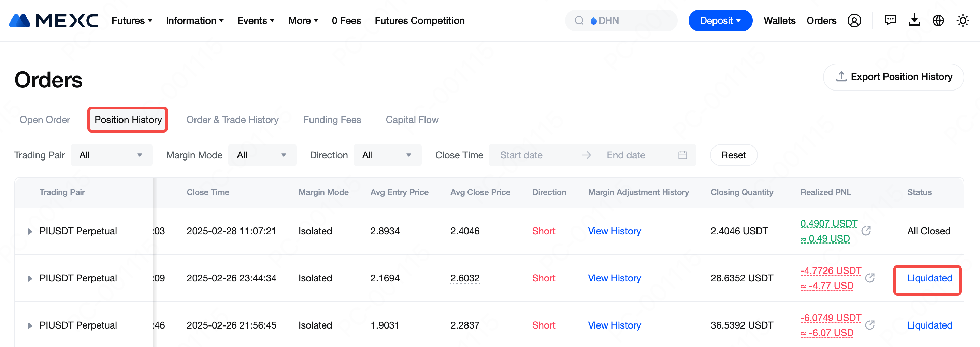Viewport: 980px width, 347px height.
Task: Expand the PIUSDT row closed at 23:44:34
Action: [x=30, y=278]
